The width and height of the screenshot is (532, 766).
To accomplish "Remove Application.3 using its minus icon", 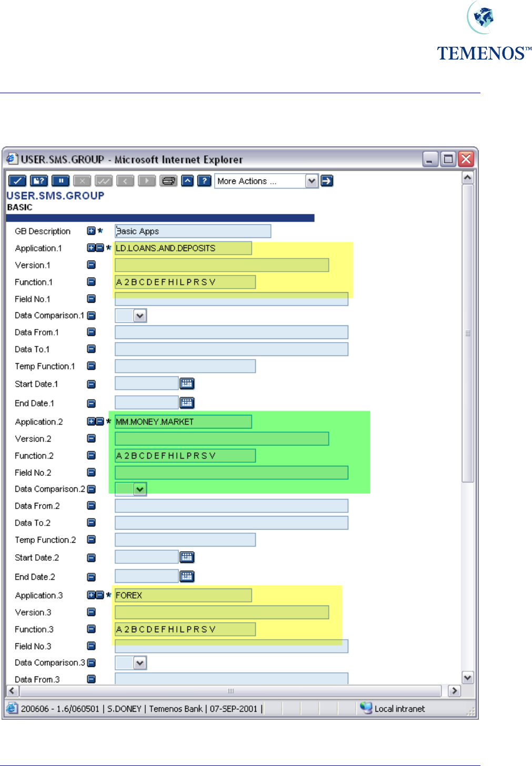I will (99, 595).
